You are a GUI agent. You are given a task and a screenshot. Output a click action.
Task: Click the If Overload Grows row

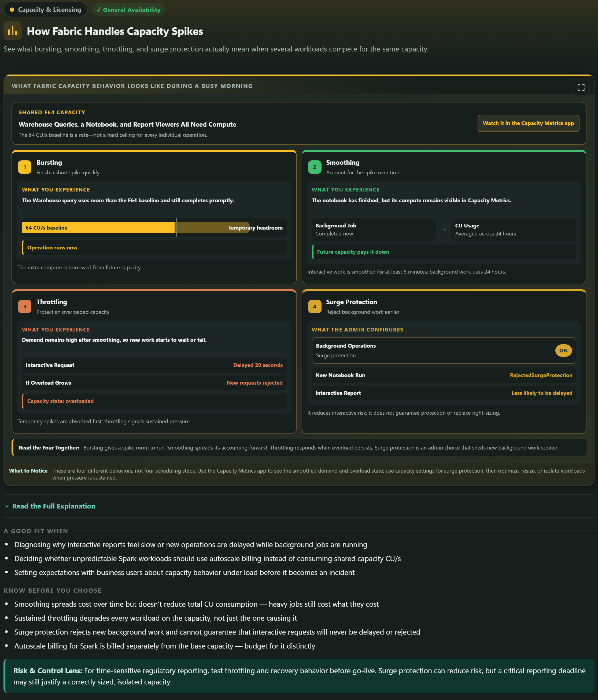(x=154, y=382)
